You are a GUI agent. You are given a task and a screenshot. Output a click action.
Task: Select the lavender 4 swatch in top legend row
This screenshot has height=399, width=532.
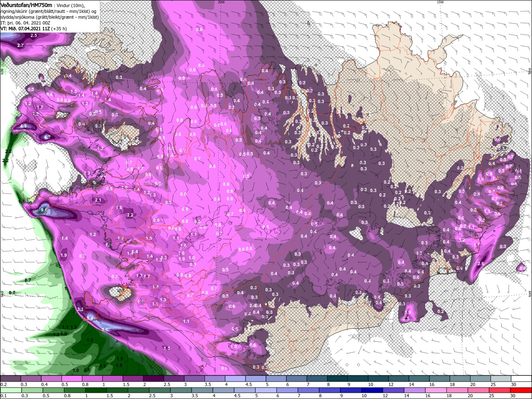click(x=235, y=379)
